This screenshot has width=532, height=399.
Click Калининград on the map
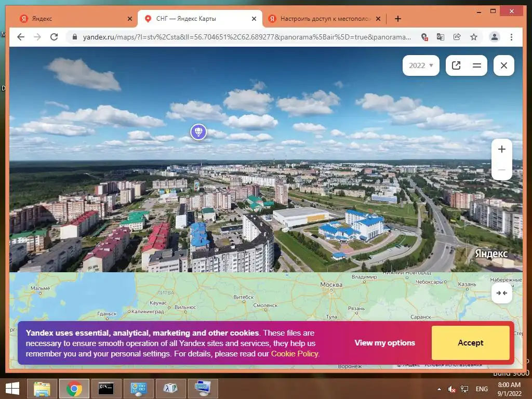(x=147, y=311)
